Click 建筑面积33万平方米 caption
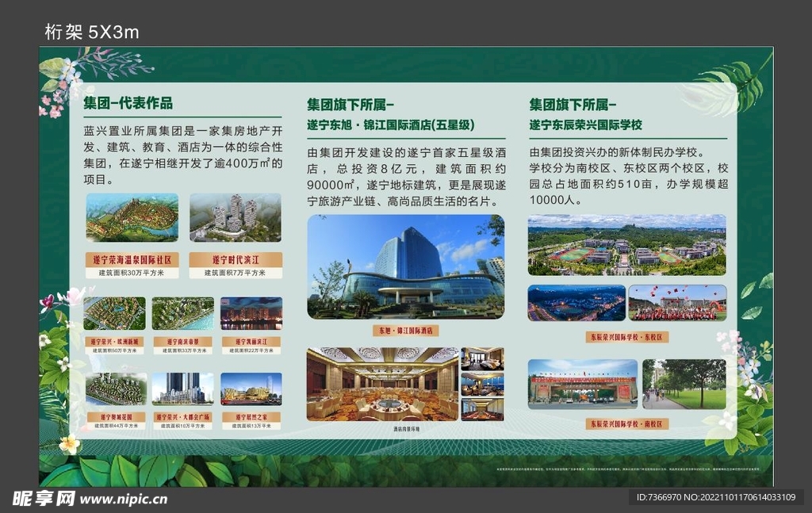 click(x=183, y=350)
